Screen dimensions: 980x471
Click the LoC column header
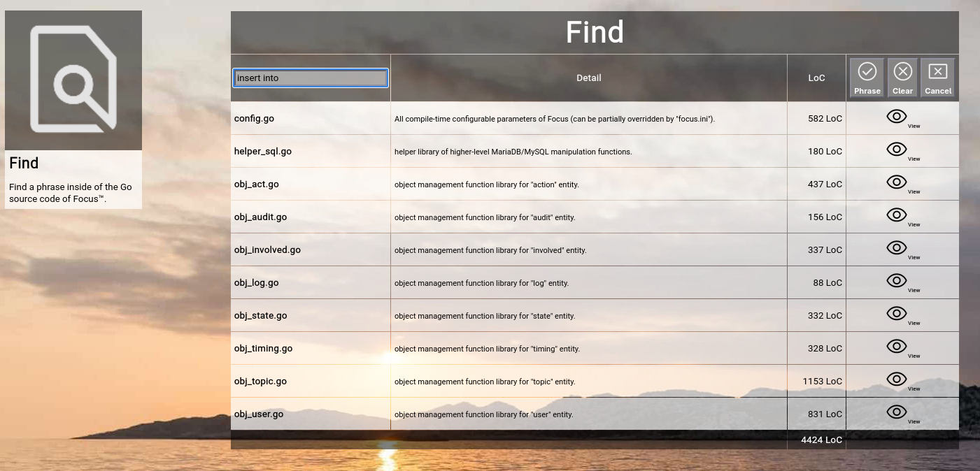click(x=816, y=78)
